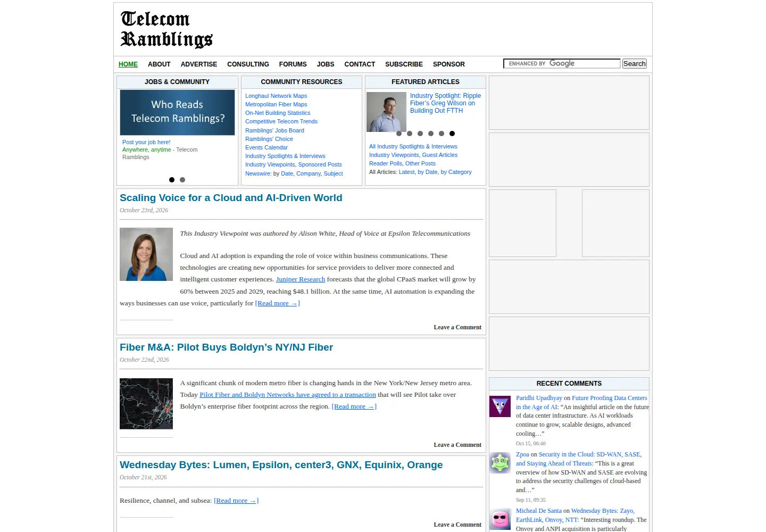Click the Search button
This screenshot has width=766, height=532.
[x=635, y=64]
